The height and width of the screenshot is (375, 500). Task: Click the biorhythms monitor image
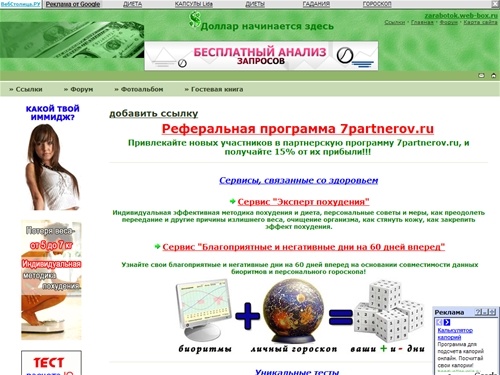pyautogui.click(x=203, y=310)
